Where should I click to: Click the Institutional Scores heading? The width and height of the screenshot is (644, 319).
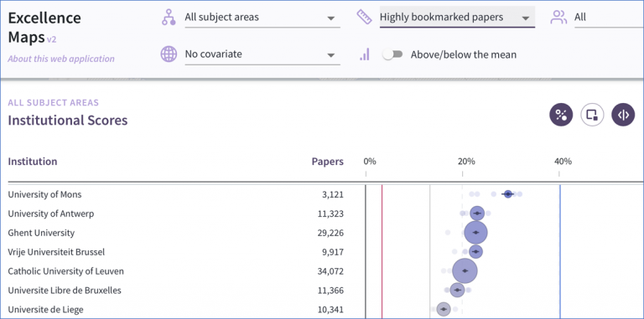68,121
